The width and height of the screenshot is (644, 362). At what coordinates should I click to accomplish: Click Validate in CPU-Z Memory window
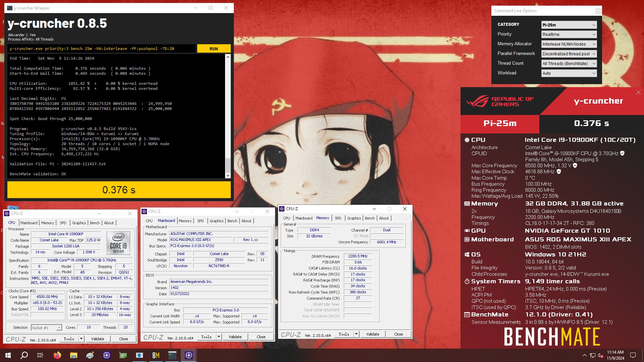[x=373, y=334]
